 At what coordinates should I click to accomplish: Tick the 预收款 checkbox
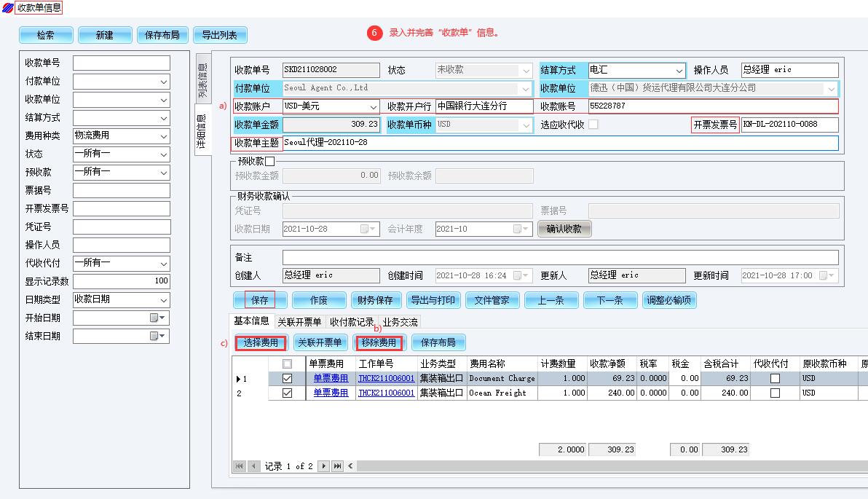click(x=270, y=161)
